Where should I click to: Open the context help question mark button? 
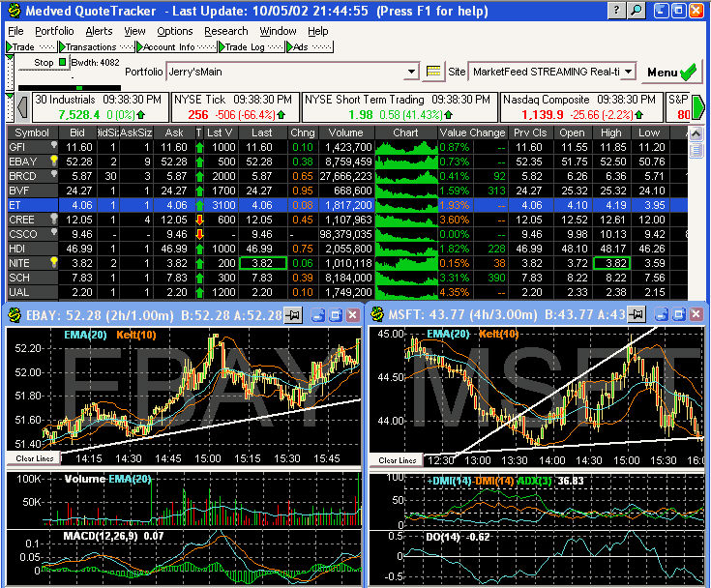click(x=615, y=11)
